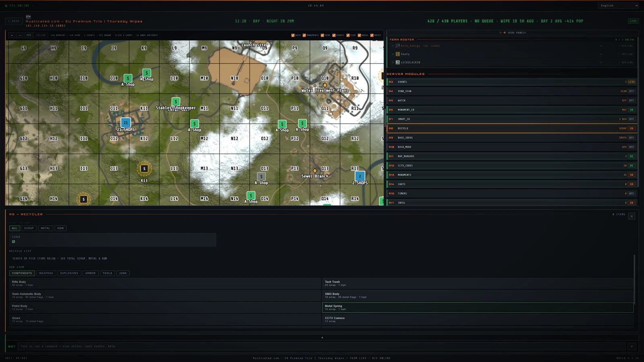
Task: Click the Sewer Branch diamond marker
Action: (x=315, y=171)
